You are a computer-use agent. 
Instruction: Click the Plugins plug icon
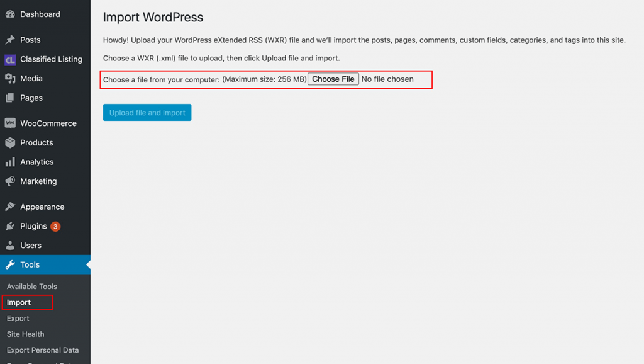point(10,226)
